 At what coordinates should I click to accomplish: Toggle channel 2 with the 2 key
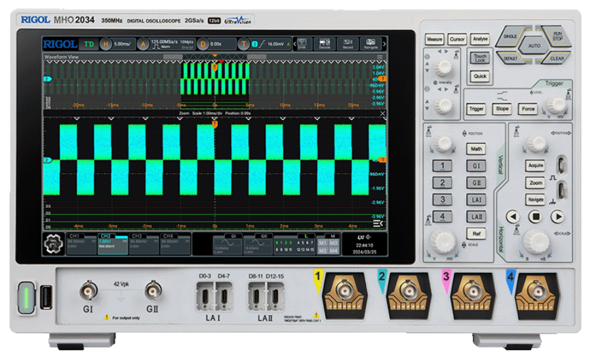coord(443,183)
